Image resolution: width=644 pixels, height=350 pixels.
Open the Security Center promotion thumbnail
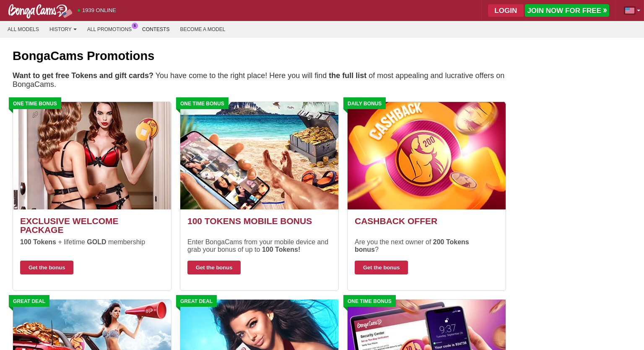[426, 325]
